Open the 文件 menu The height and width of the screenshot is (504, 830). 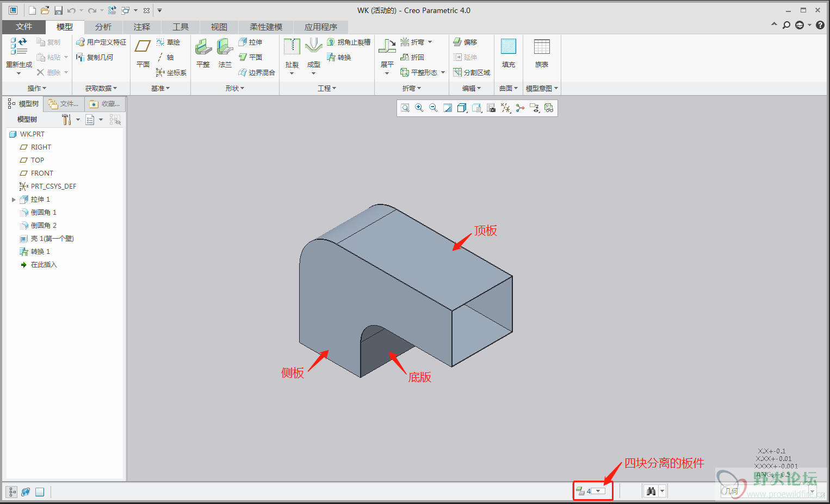click(24, 27)
